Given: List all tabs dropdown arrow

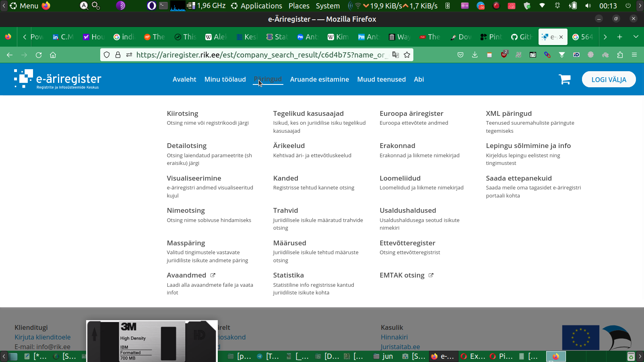Looking at the screenshot, I should point(636,37).
